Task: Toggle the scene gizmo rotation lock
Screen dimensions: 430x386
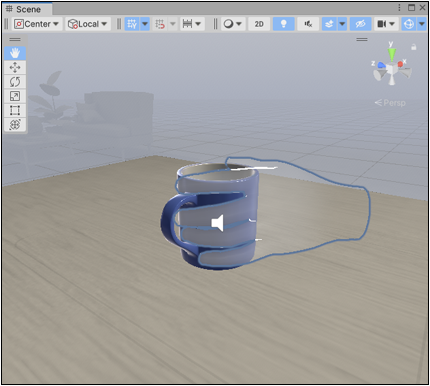Action: pos(414,47)
